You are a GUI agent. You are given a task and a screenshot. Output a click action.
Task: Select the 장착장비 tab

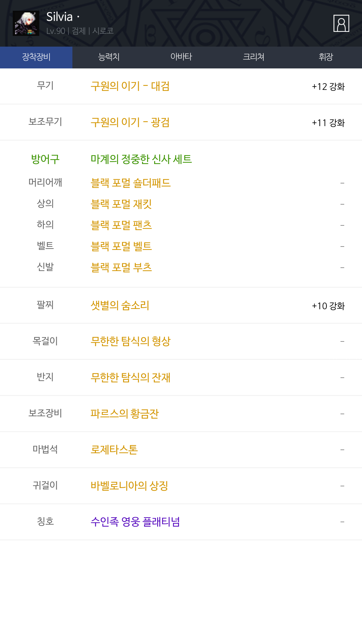tap(36, 57)
